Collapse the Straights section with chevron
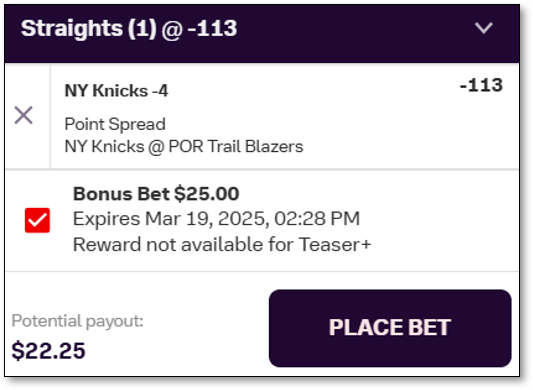Image resolution: width=533 pixels, height=390 pixels. [484, 28]
